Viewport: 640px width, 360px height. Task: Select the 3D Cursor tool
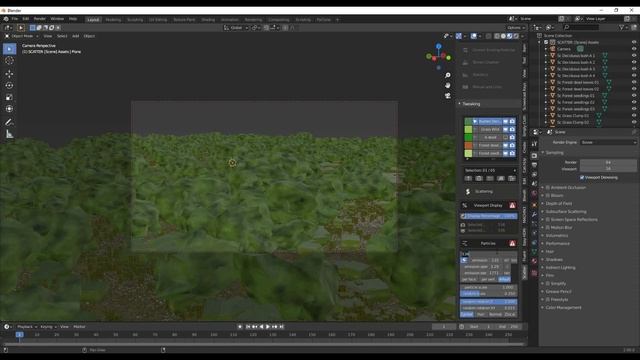(x=9, y=61)
